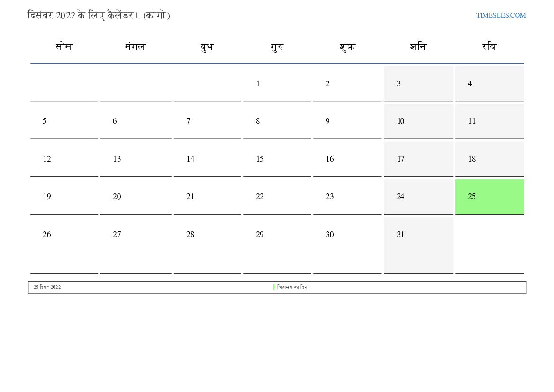This screenshot has width=554, height=392.
Task: Select December 5 in the calendar
Action: tap(45, 121)
